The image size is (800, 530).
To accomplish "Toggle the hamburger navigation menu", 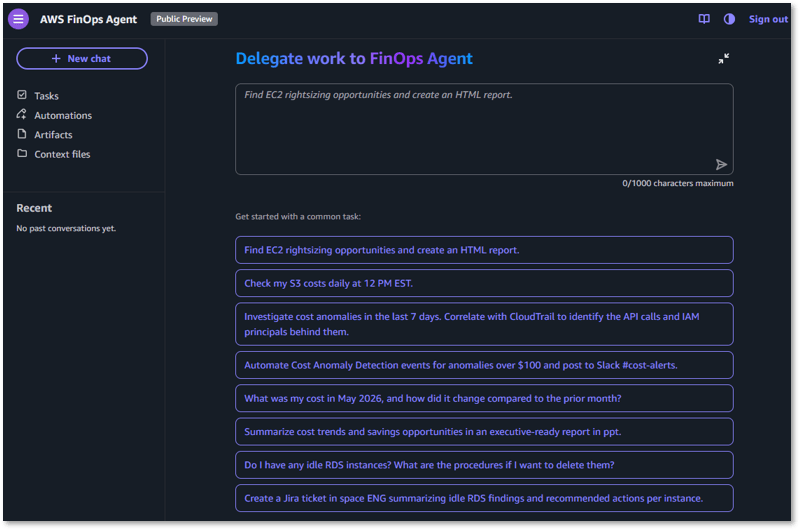I will [x=18, y=19].
